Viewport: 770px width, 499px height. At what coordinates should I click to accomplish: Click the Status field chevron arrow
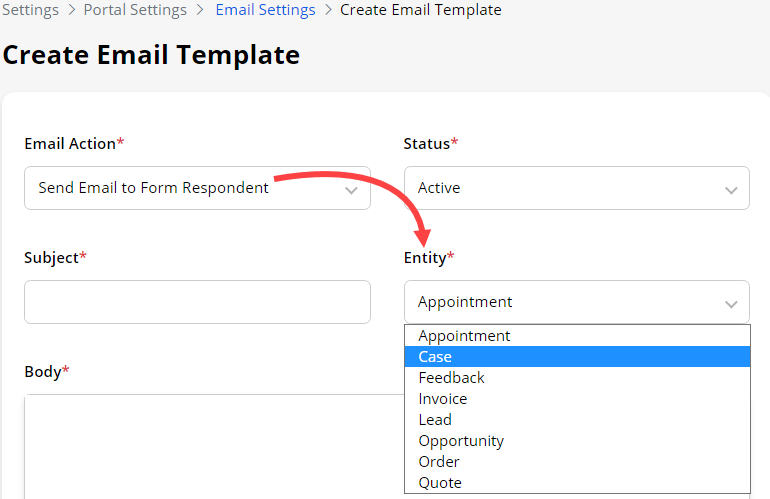coord(731,189)
